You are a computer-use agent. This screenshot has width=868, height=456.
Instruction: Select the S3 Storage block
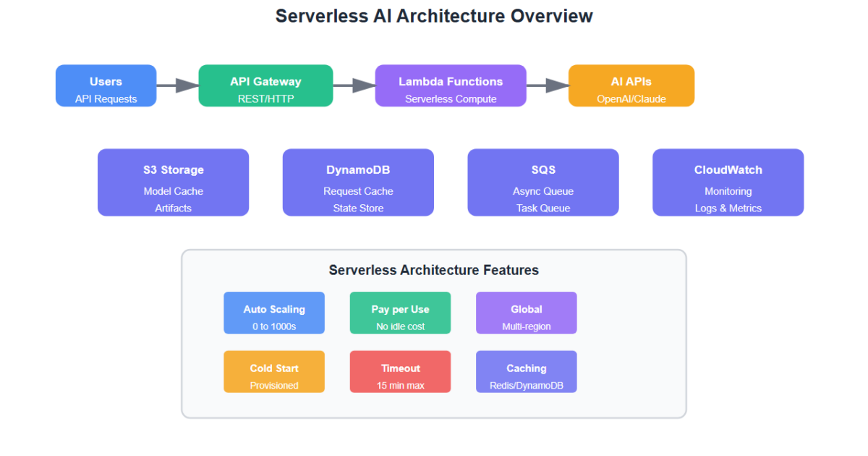(173, 182)
